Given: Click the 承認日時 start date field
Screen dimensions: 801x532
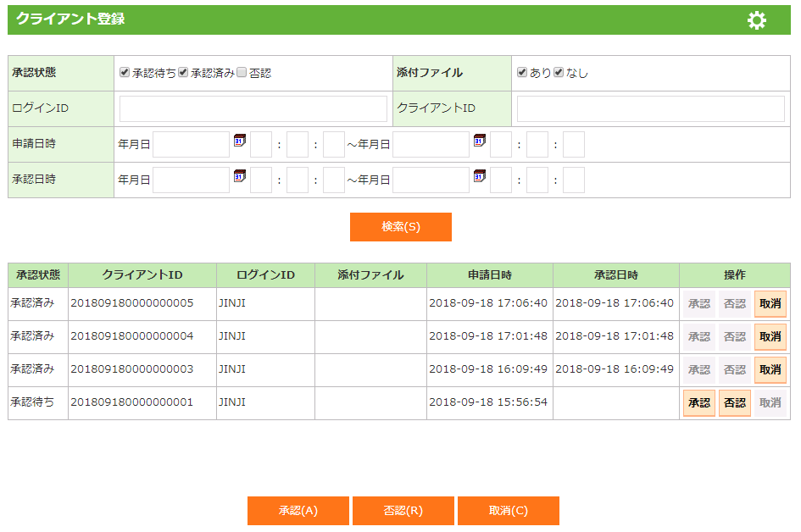Looking at the screenshot, I should pos(191,180).
